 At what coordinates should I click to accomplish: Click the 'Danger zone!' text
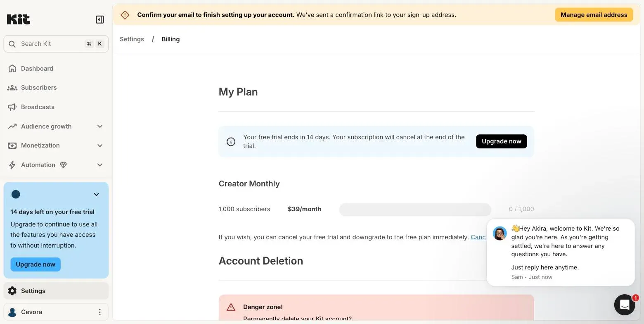[x=263, y=307]
